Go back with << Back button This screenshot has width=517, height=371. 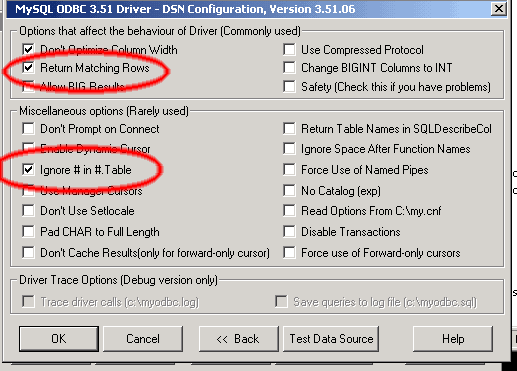point(238,339)
